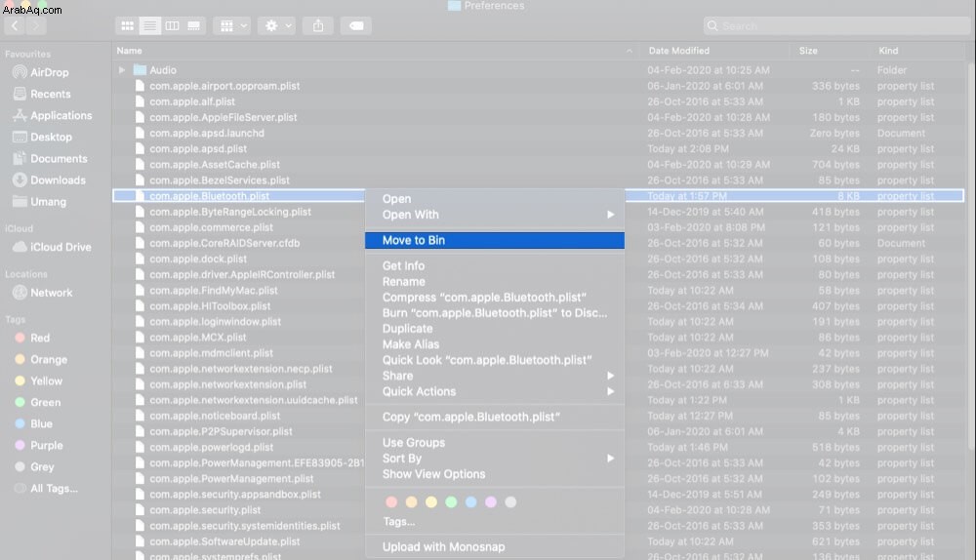Switch to column view in toolbar

[x=172, y=26]
